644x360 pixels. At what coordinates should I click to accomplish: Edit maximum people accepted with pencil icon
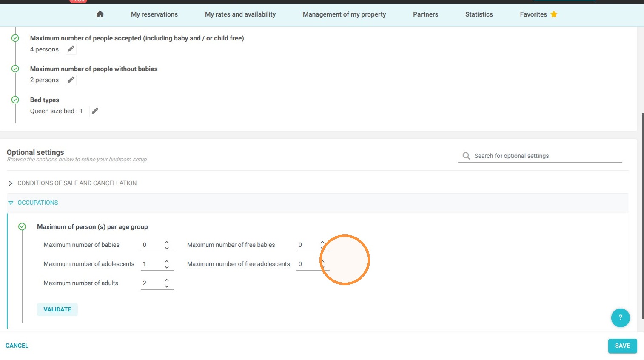[71, 49]
